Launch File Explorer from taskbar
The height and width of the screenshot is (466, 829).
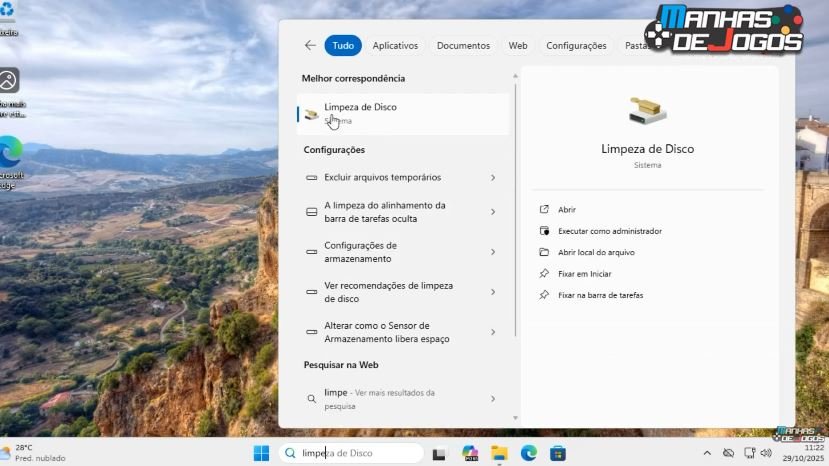click(499, 453)
